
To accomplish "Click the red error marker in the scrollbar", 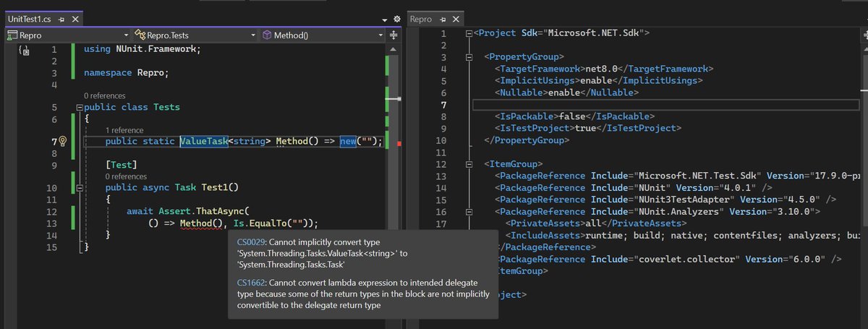I will coord(399,144).
